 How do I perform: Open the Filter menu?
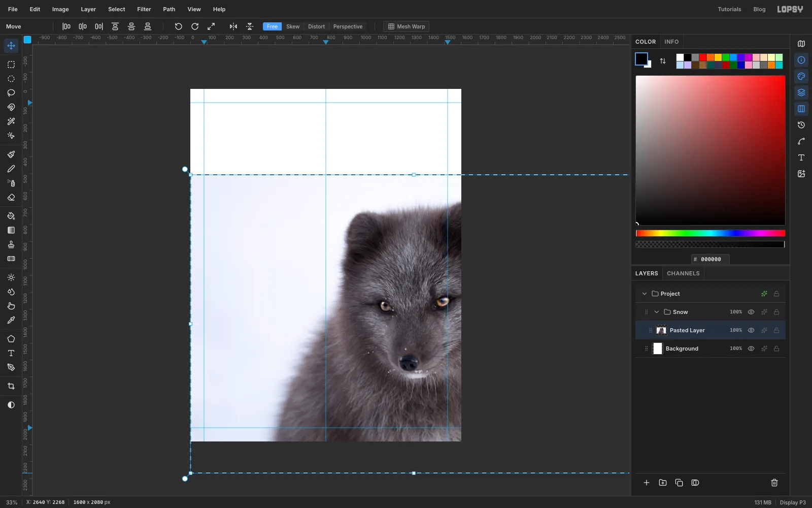tap(144, 9)
